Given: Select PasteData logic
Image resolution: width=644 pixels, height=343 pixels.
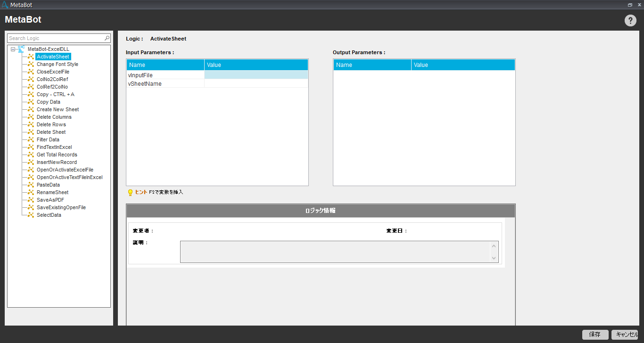Looking at the screenshot, I should point(48,185).
